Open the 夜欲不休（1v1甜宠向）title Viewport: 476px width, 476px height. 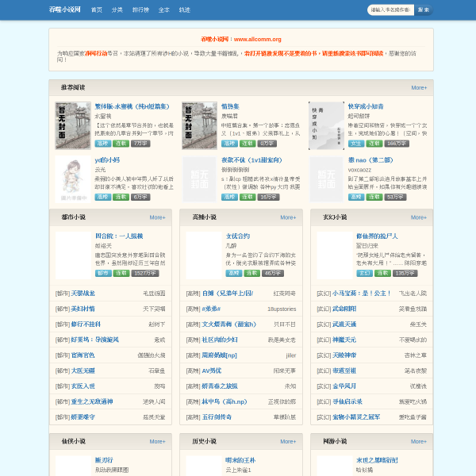click(251, 160)
